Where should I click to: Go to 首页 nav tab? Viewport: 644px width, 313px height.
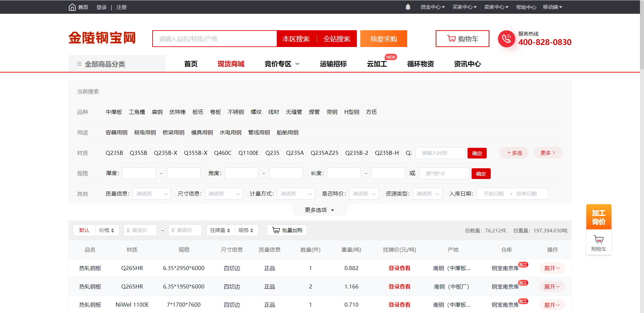pos(191,64)
